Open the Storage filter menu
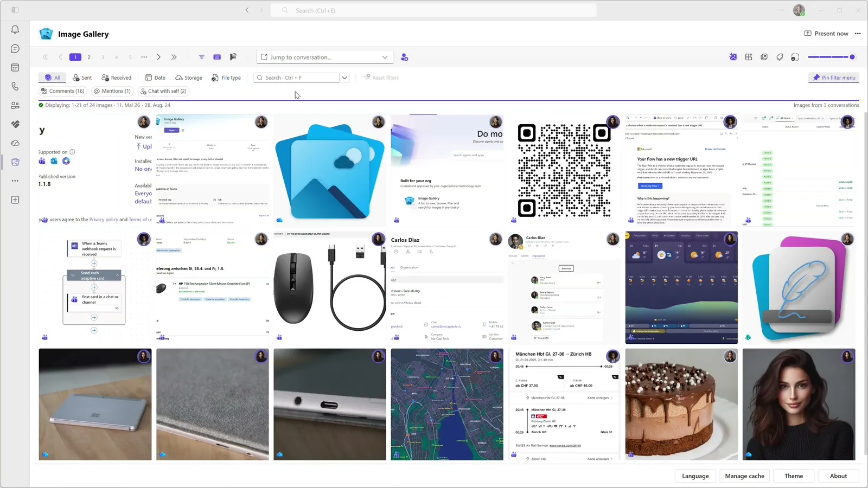The height and width of the screenshot is (488, 868). 188,78
